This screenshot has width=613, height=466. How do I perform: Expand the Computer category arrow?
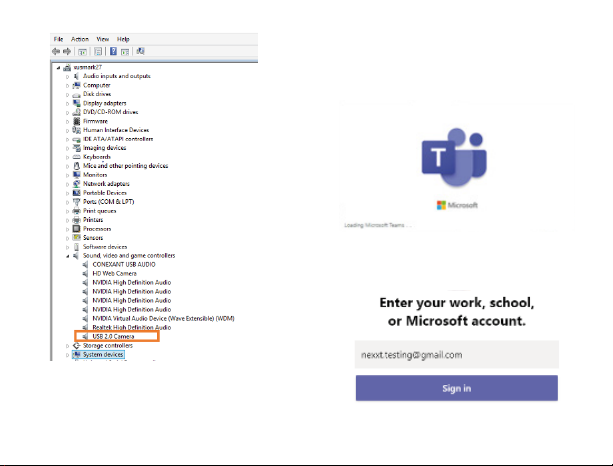(68, 86)
